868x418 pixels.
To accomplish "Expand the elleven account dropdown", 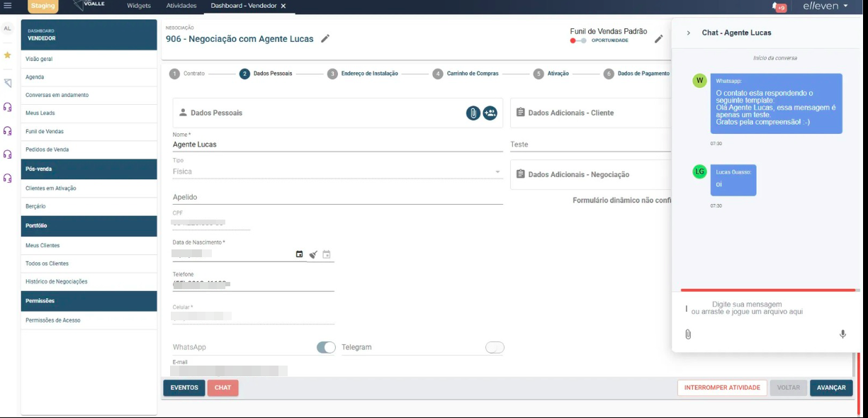I will [x=825, y=6].
